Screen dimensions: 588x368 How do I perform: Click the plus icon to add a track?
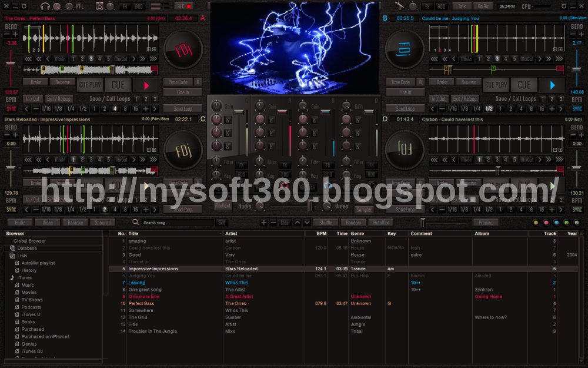tap(264, 222)
